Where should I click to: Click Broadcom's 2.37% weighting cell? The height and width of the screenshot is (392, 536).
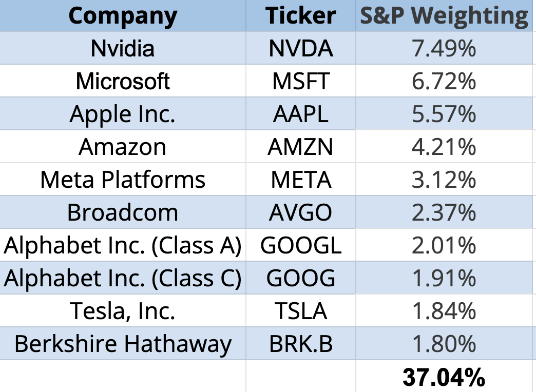pyautogui.click(x=444, y=212)
